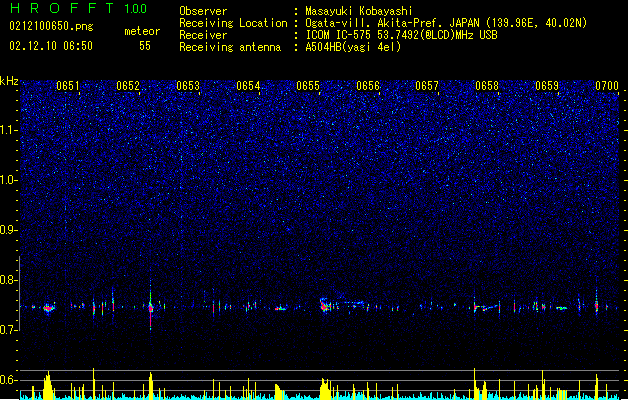Click the 1.0 kHz axis value
This screenshot has width=629, height=400.
click(x=9, y=180)
